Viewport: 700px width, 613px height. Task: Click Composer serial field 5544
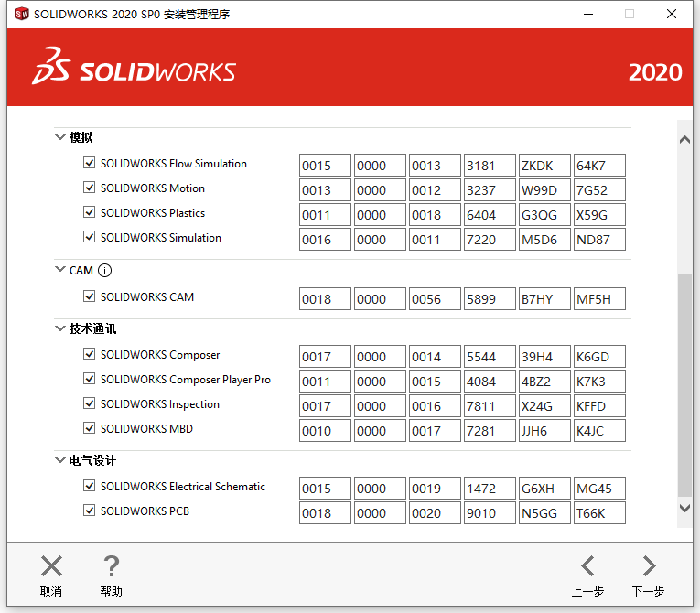click(x=490, y=356)
